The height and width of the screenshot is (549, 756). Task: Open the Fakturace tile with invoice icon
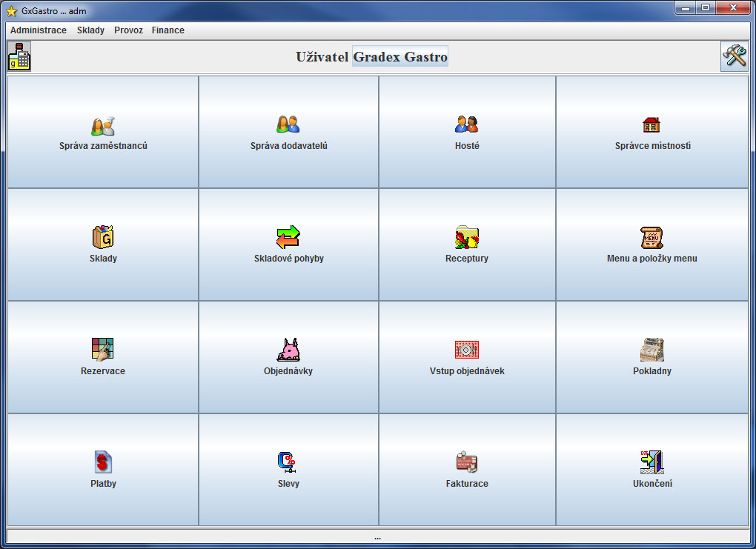click(467, 470)
